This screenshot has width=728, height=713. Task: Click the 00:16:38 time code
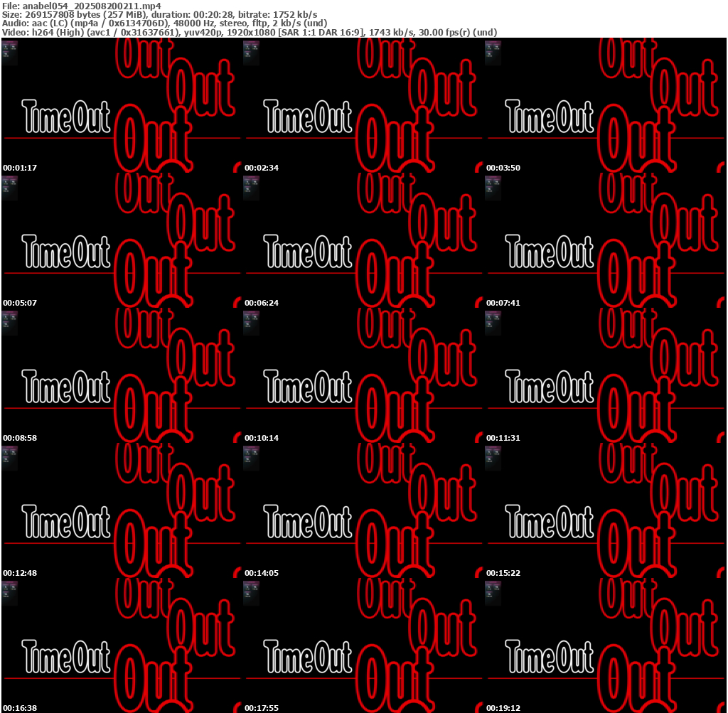coord(19,708)
